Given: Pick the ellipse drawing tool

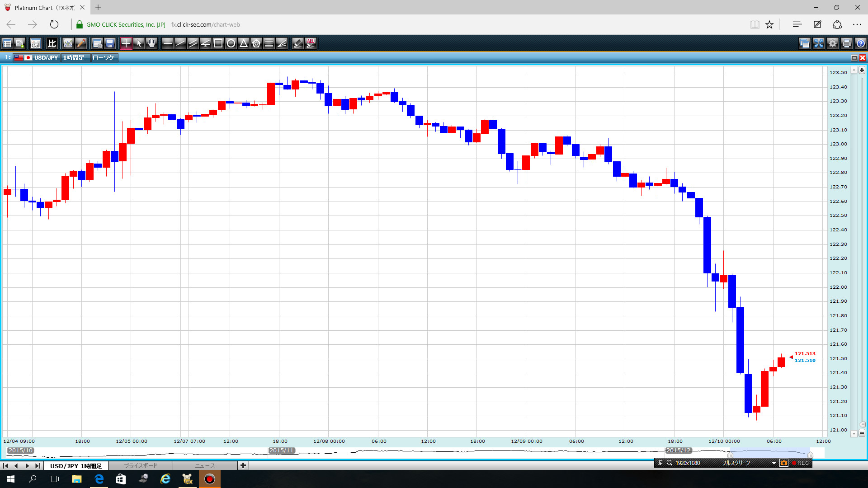Looking at the screenshot, I should point(231,43).
